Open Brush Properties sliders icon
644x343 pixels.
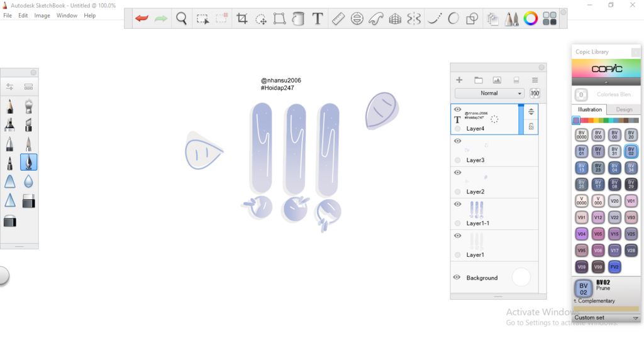pyautogui.click(x=9, y=87)
